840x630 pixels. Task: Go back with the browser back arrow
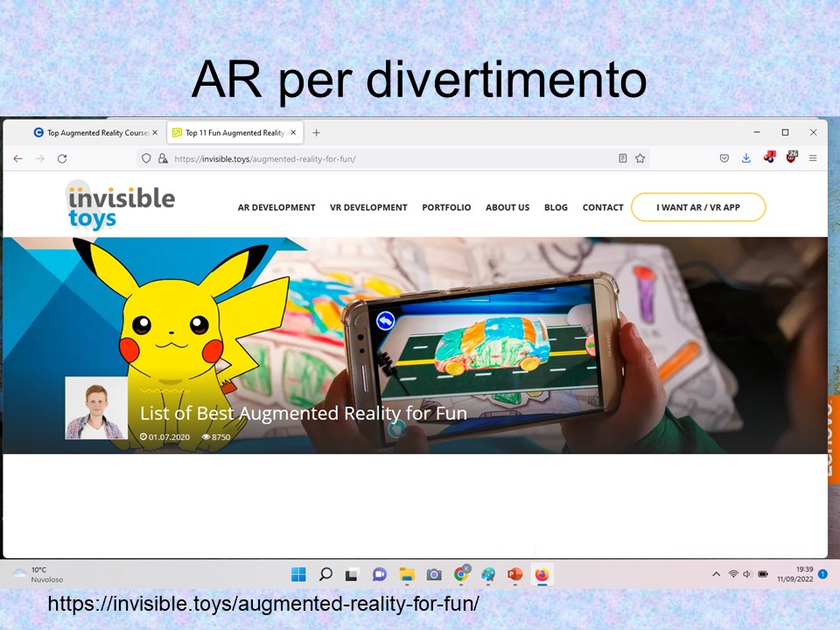coord(17,158)
